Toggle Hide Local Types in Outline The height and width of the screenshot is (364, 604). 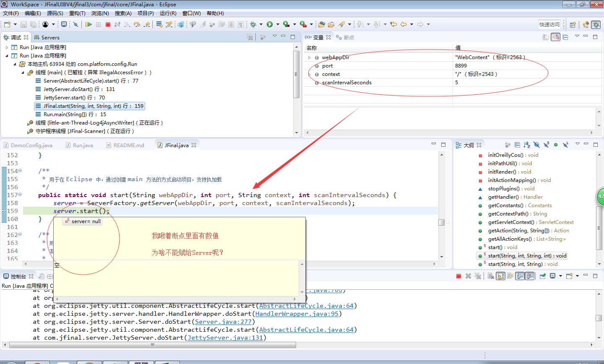565,145
